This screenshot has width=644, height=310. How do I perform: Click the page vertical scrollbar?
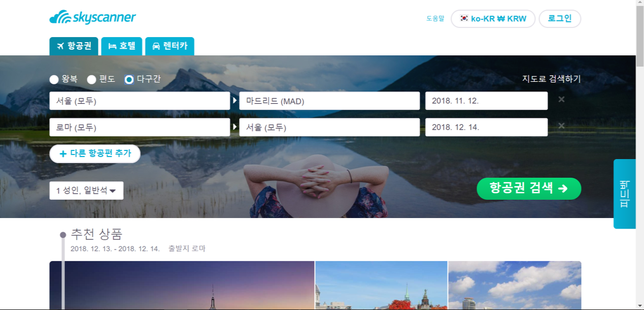click(x=640, y=155)
